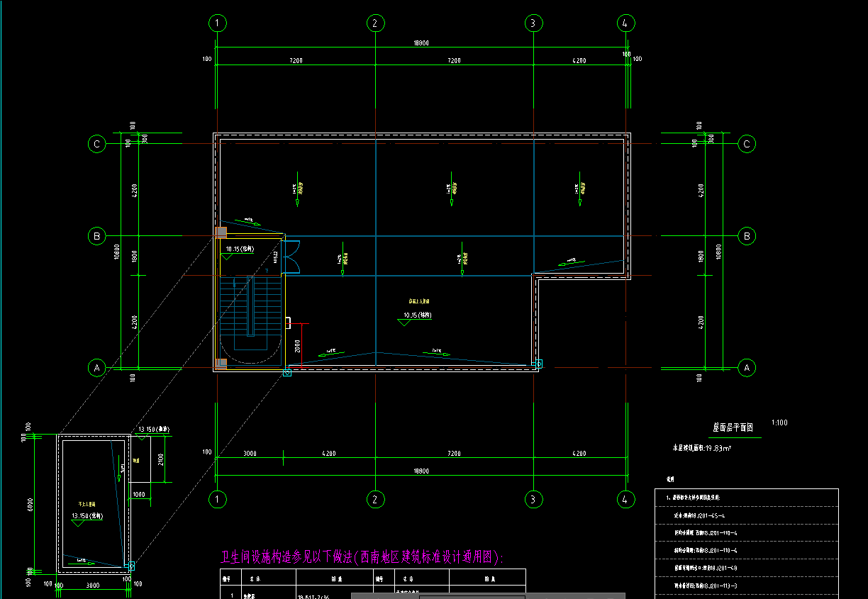The image size is (868, 599).
Task: Select the 6000 vertical dimension of small plan
Action: click(30, 502)
